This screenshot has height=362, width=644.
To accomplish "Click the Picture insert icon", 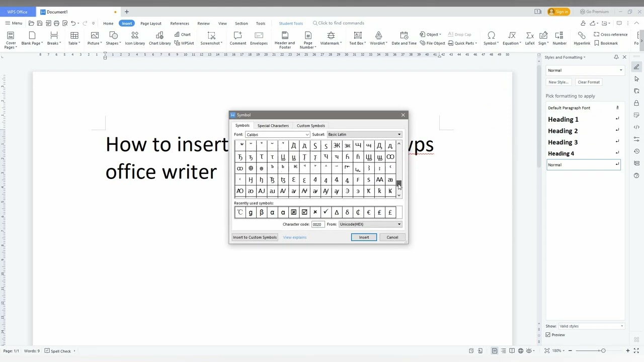I will pos(95,35).
